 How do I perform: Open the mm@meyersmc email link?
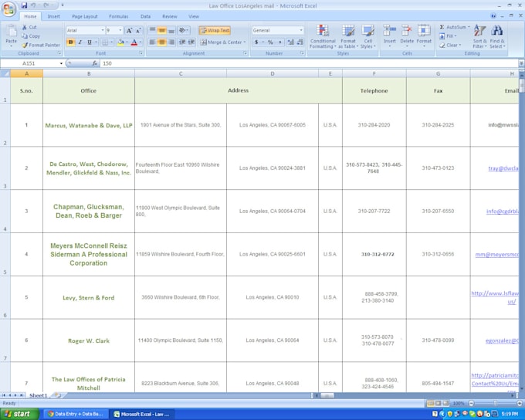click(x=497, y=255)
